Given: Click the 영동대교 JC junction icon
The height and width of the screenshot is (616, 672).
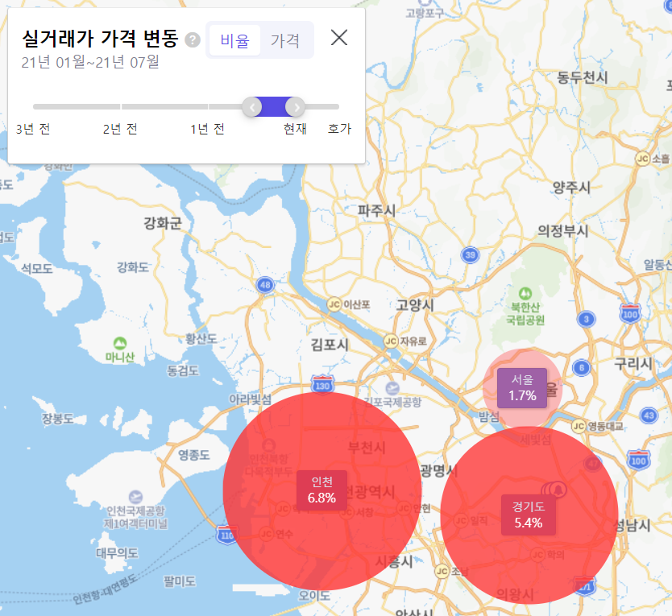Looking at the screenshot, I should [578, 425].
